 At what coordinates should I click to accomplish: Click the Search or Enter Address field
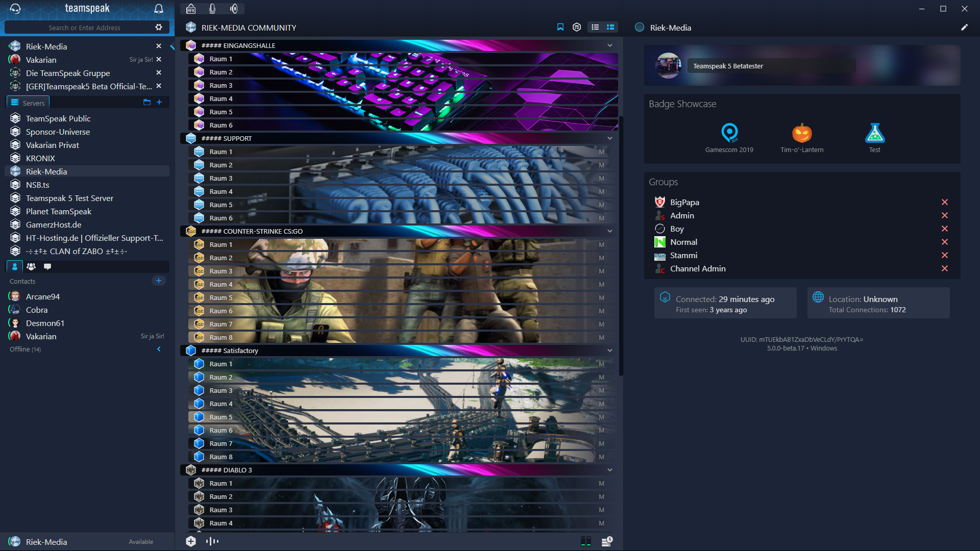click(x=84, y=28)
